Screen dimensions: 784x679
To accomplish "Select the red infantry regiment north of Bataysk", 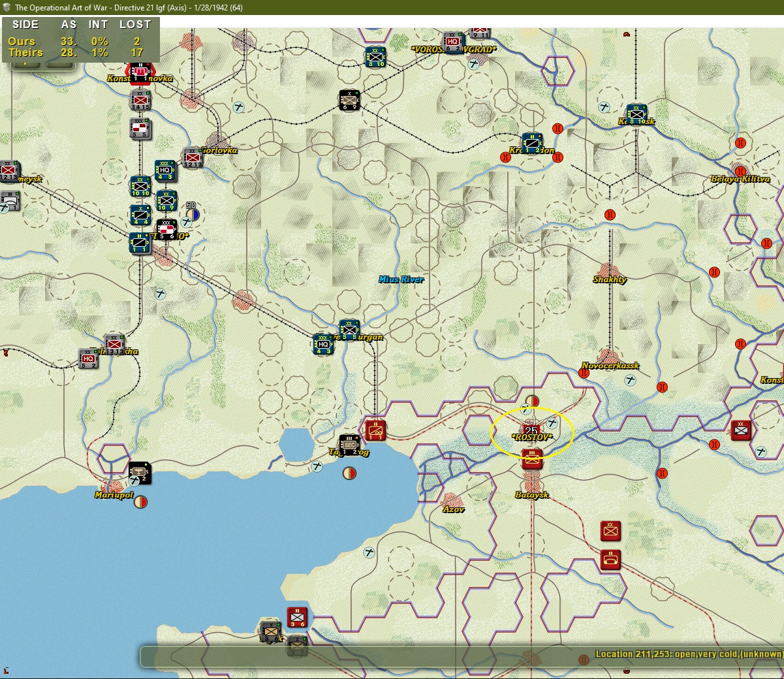I will pyautogui.click(x=532, y=459).
